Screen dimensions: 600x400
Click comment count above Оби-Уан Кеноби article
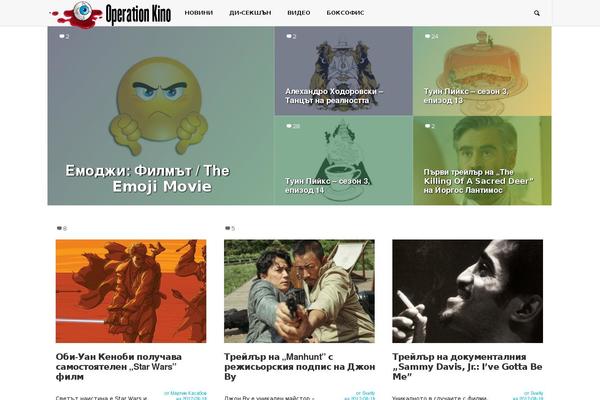tap(62, 229)
